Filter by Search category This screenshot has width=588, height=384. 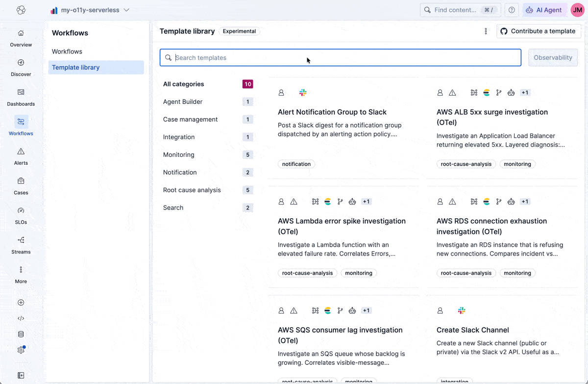[x=208, y=207]
